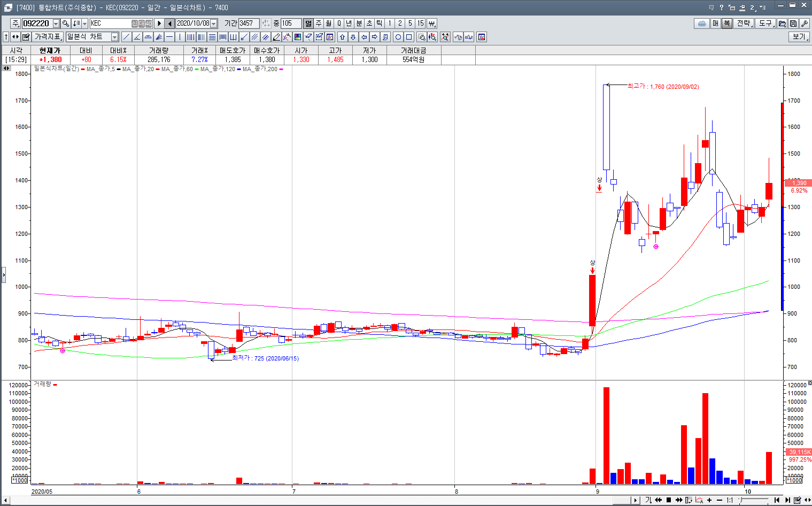Click the horizontal chart scrollbar at bottom
Screen dimensions: 812x506
(322, 500)
